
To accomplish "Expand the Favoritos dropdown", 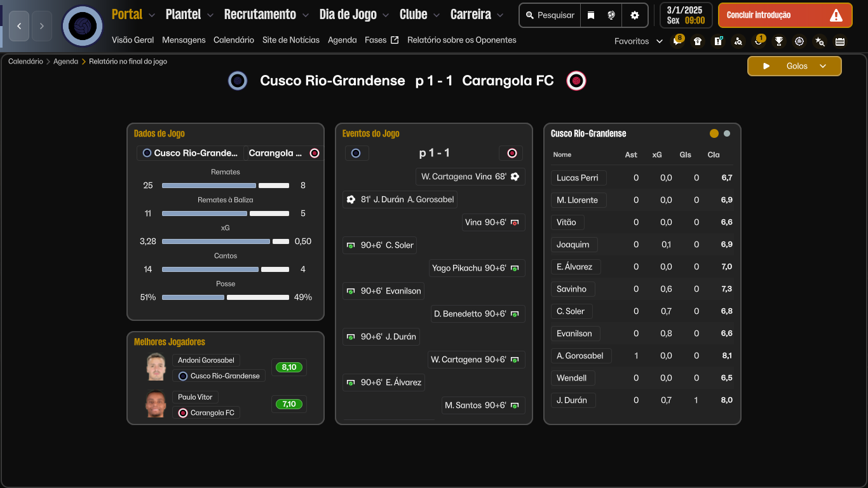I will pyautogui.click(x=659, y=41).
